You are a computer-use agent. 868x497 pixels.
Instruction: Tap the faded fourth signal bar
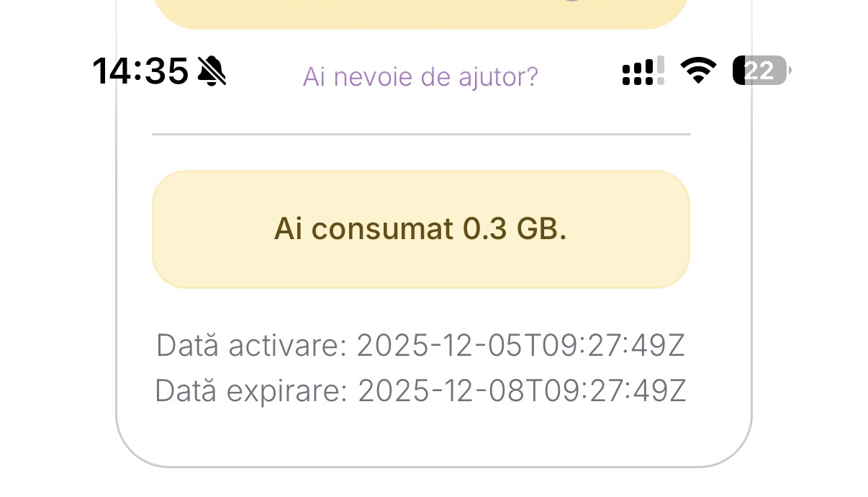(661, 71)
